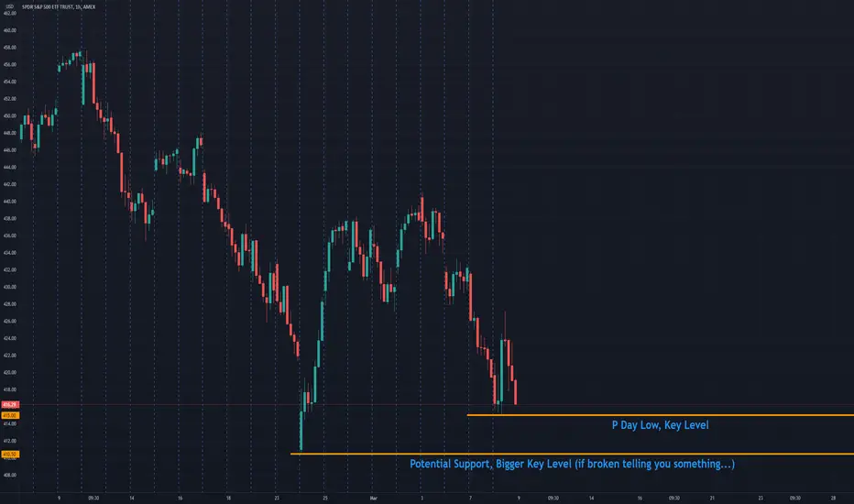Click the SPDR S&P 500 ETF TRUST symbol title
The image size is (854, 504).
coord(59,6)
